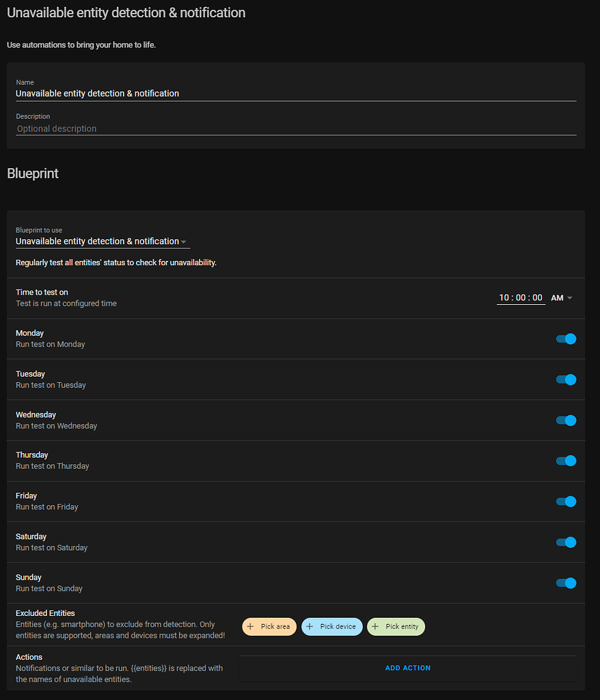
Task: Switch off the Friday toggle
Action: (x=566, y=501)
